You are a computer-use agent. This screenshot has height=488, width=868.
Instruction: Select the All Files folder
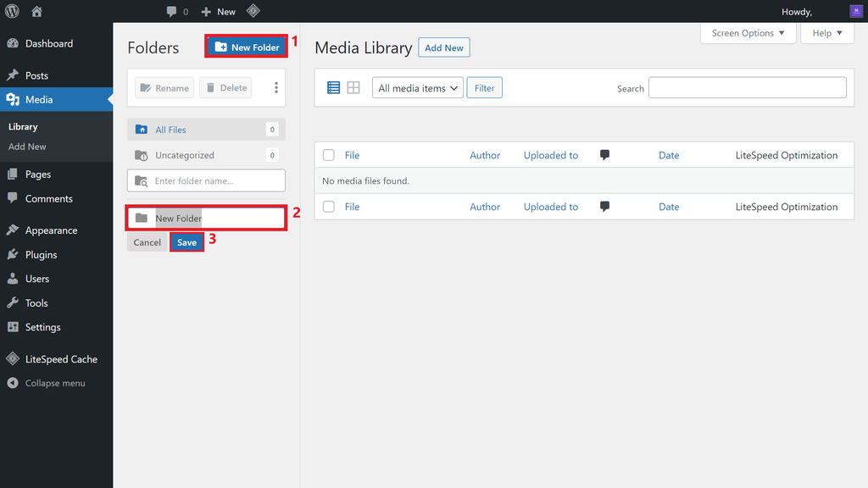170,129
